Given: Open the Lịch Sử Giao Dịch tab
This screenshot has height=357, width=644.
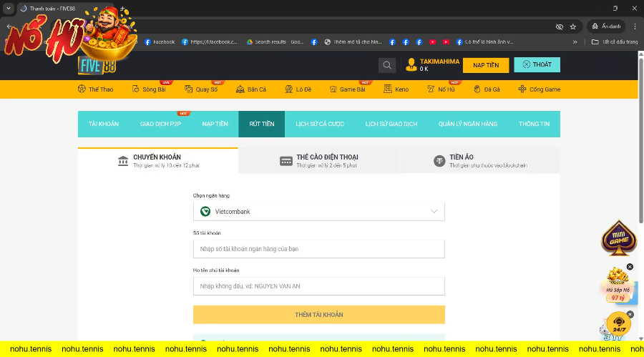Looking at the screenshot, I should [391, 124].
